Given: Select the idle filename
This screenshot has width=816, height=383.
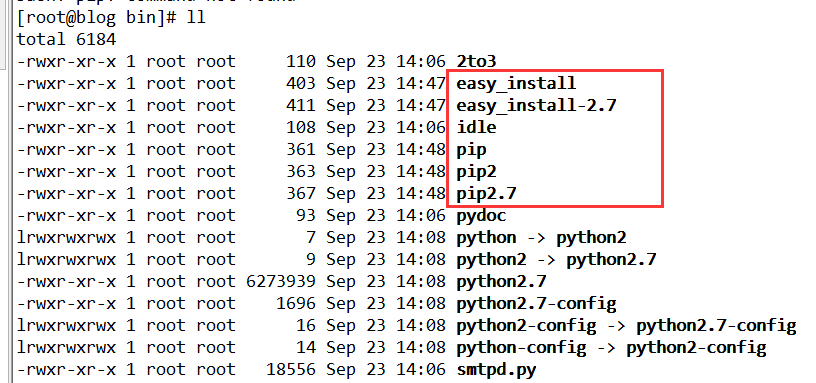Looking at the screenshot, I should 476,127.
